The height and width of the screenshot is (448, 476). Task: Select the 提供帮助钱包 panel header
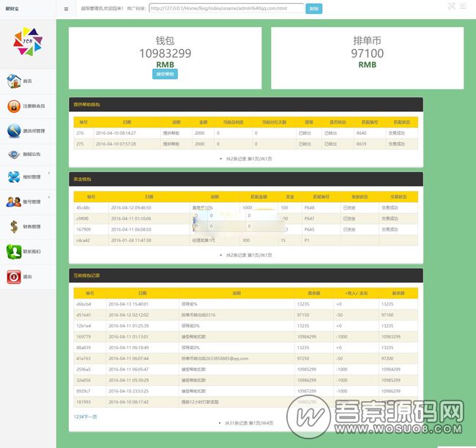[246, 105]
